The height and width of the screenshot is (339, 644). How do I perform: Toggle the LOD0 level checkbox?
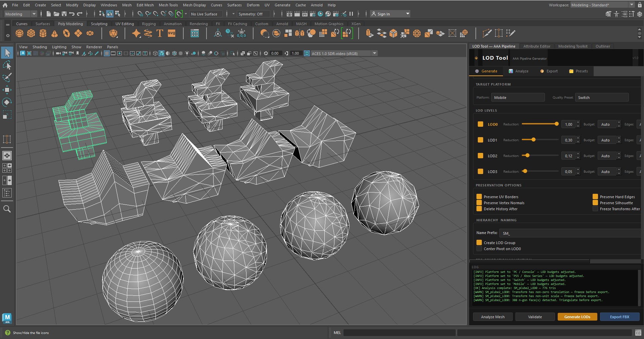pyautogui.click(x=480, y=124)
